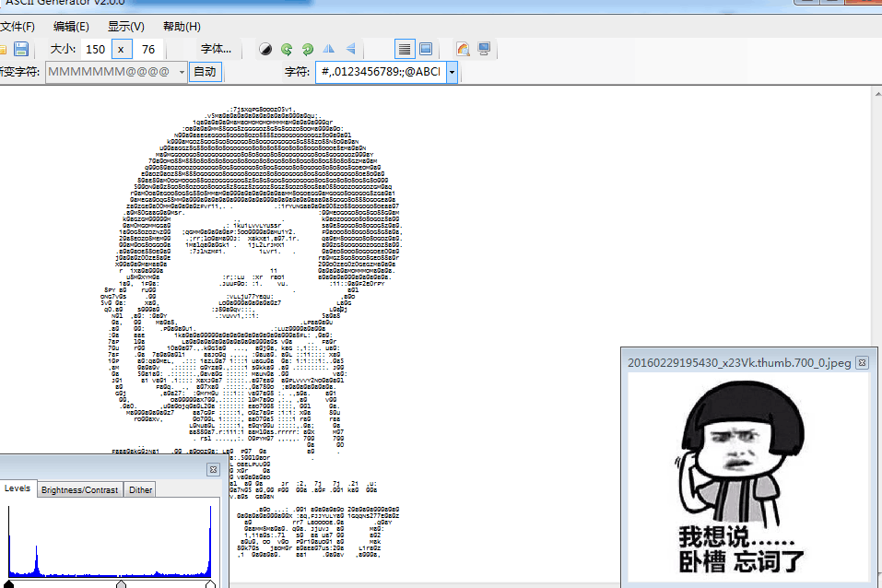
Task: Click the meme thumbnail in preview panel
Action: coord(748,477)
